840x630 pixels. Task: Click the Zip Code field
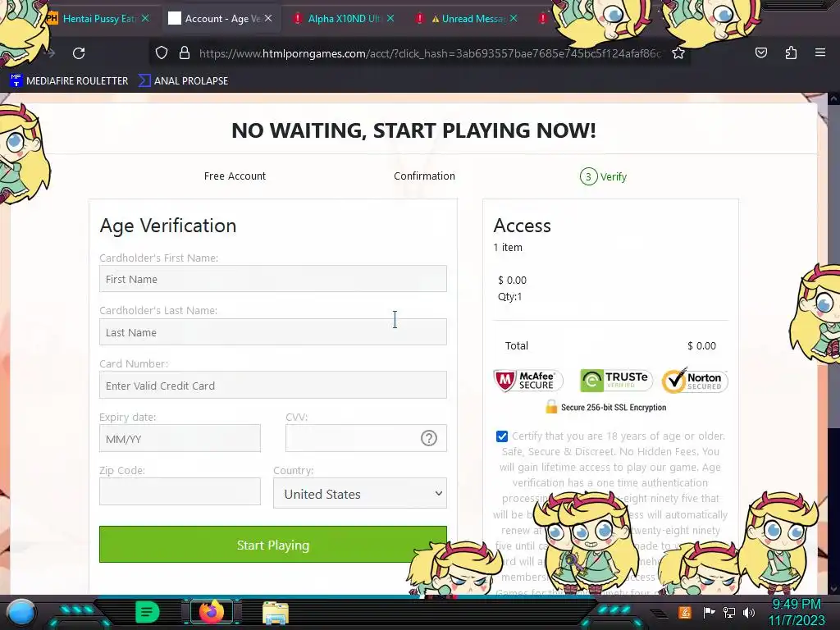[180, 491]
